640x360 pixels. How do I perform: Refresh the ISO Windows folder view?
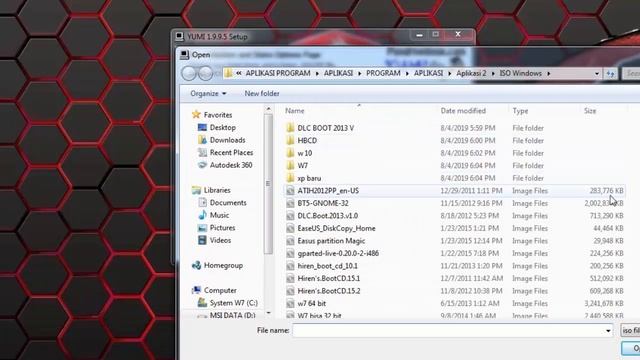pos(610,74)
